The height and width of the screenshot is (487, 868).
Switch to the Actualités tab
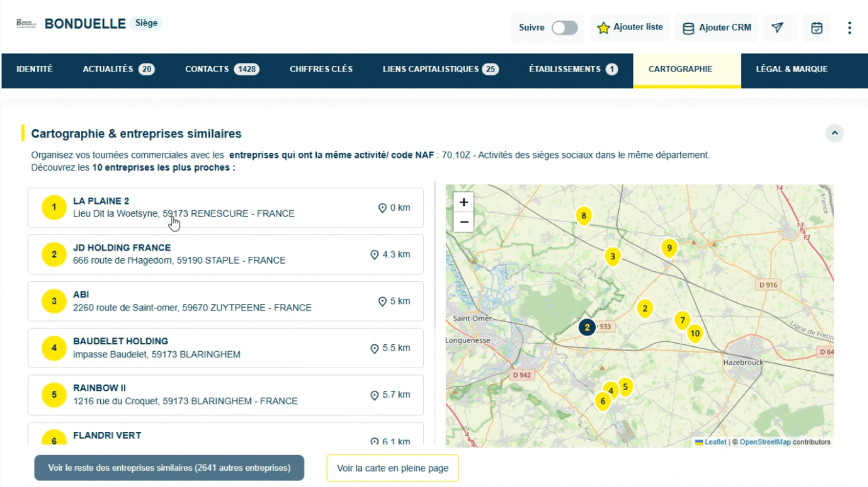(x=118, y=69)
